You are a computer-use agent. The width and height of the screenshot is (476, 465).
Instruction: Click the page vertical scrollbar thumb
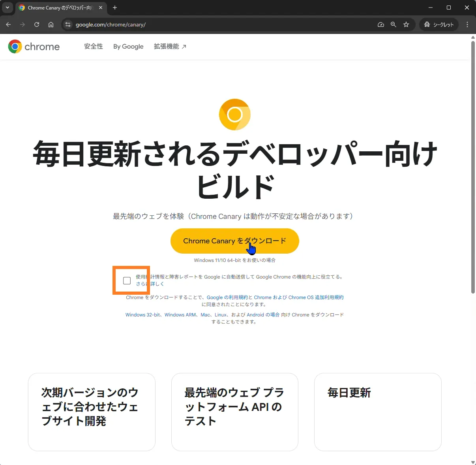[x=473, y=167]
